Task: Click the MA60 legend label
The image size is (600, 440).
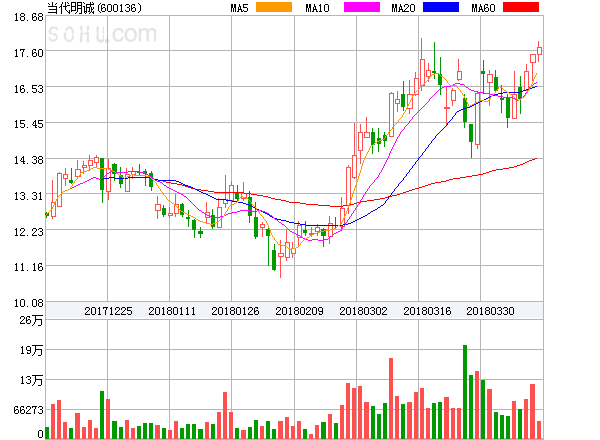Action: [483, 8]
